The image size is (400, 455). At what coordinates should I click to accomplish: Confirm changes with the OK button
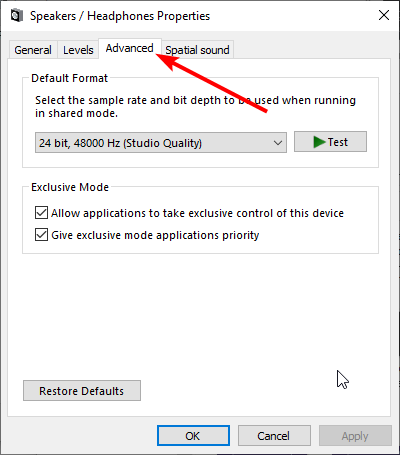[193, 436]
